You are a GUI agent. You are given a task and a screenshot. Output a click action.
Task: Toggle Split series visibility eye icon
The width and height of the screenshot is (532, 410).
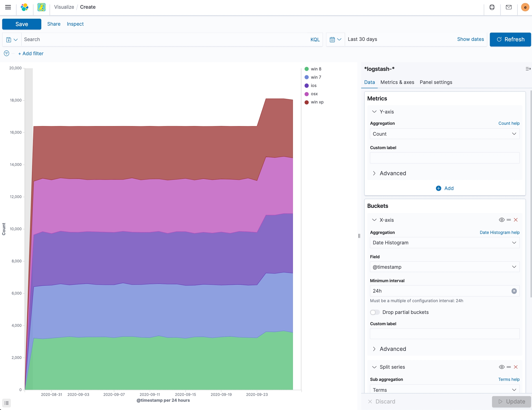pos(502,367)
